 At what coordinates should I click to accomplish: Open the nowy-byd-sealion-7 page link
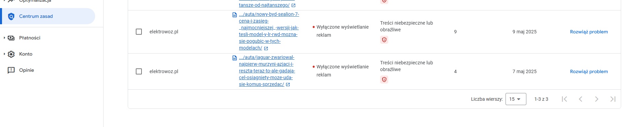click(x=269, y=31)
